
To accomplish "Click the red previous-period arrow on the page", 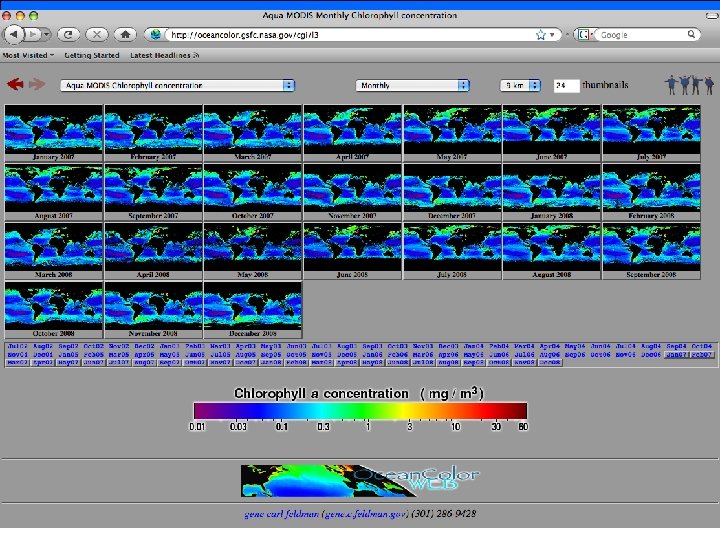I will pos(15,85).
